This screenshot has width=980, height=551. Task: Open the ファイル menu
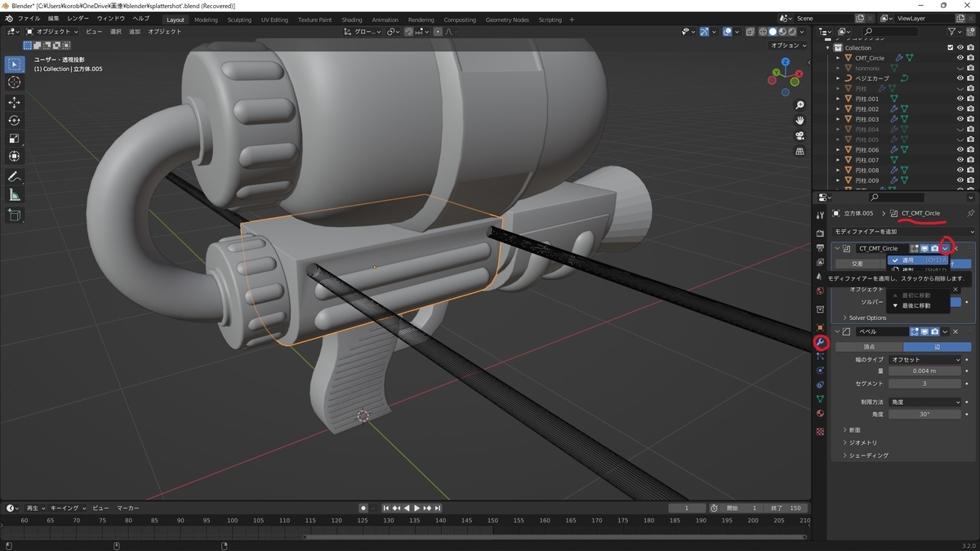pyautogui.click(x=29, y=19)
